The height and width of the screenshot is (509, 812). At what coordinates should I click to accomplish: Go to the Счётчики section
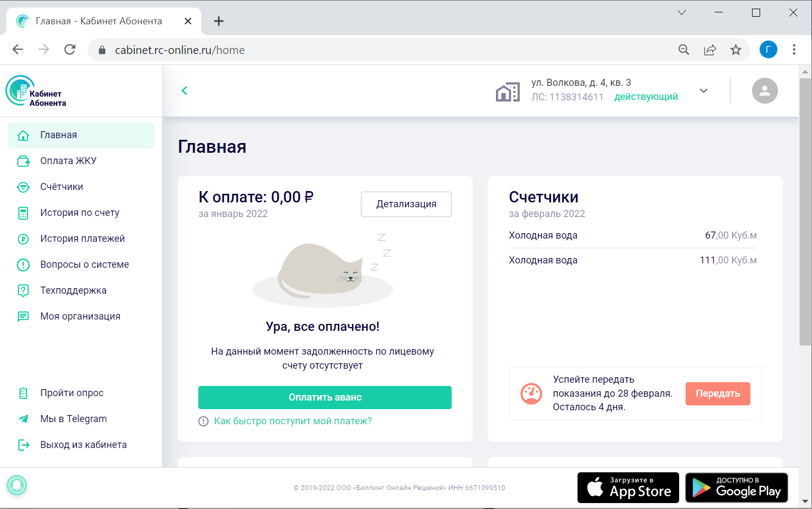tap(62, 187)
